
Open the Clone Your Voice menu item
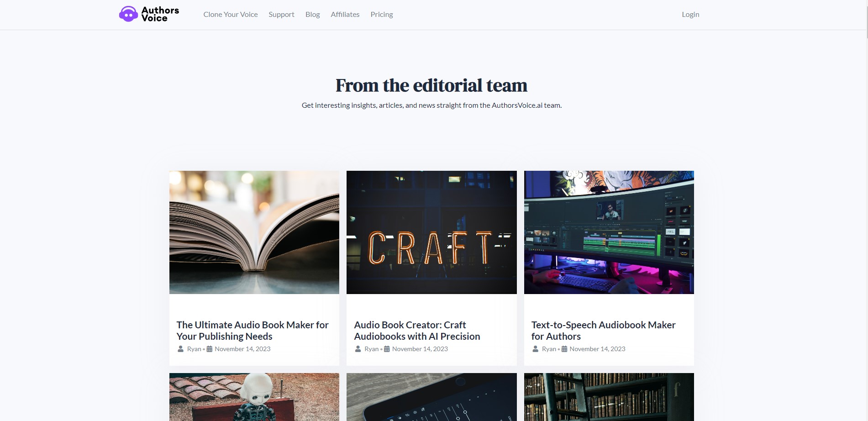231,15
